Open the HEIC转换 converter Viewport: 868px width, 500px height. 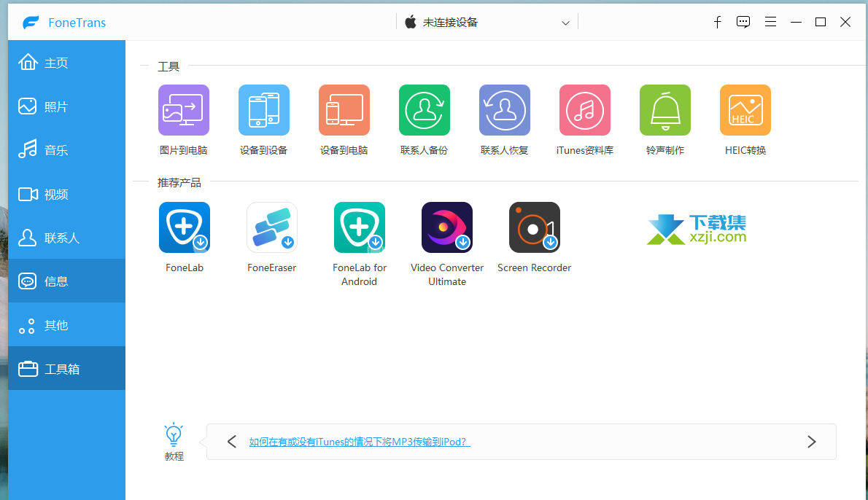745,110
